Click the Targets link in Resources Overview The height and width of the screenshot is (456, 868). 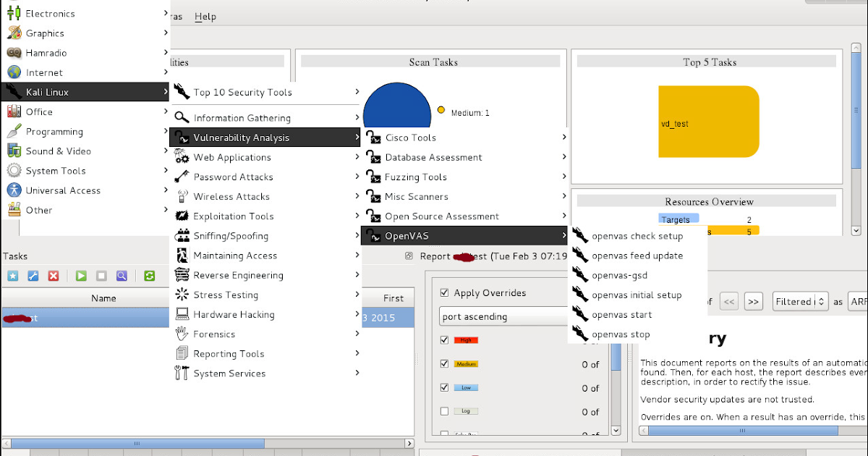678,219
